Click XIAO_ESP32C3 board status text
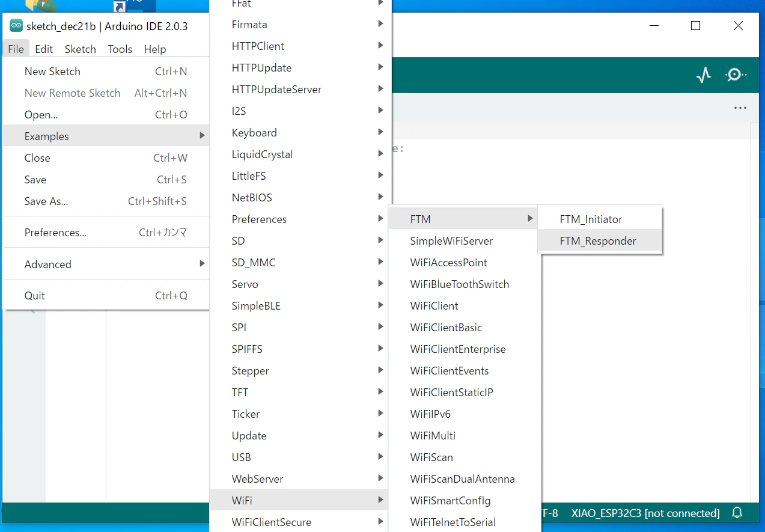 pos(645,513)
